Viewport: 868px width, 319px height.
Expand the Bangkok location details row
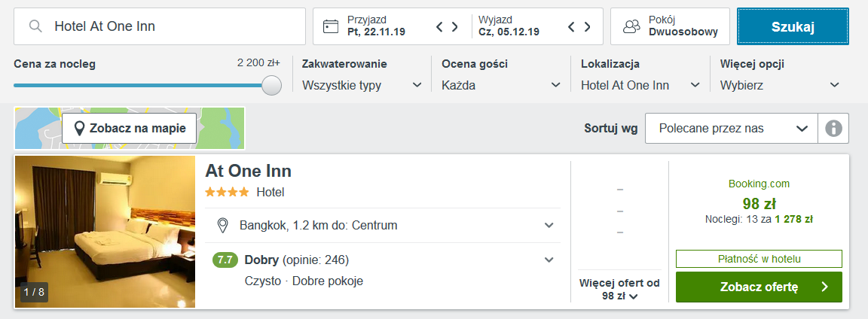(x=383, y=226)
